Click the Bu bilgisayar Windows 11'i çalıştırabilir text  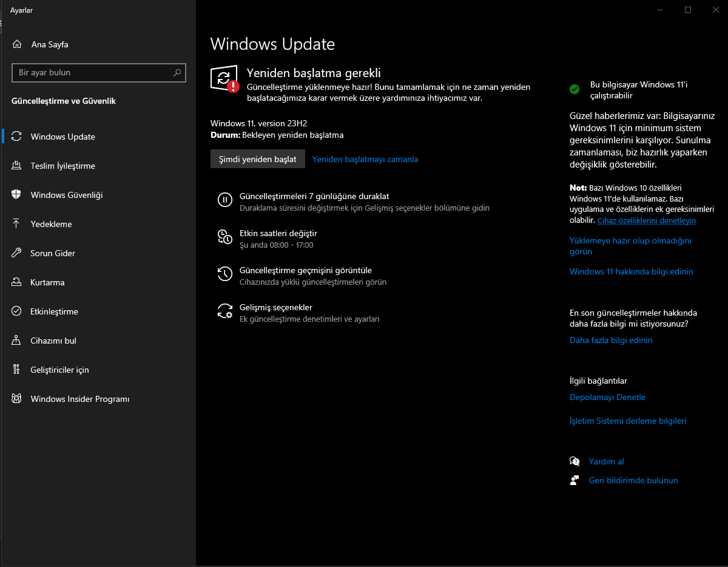639,90
